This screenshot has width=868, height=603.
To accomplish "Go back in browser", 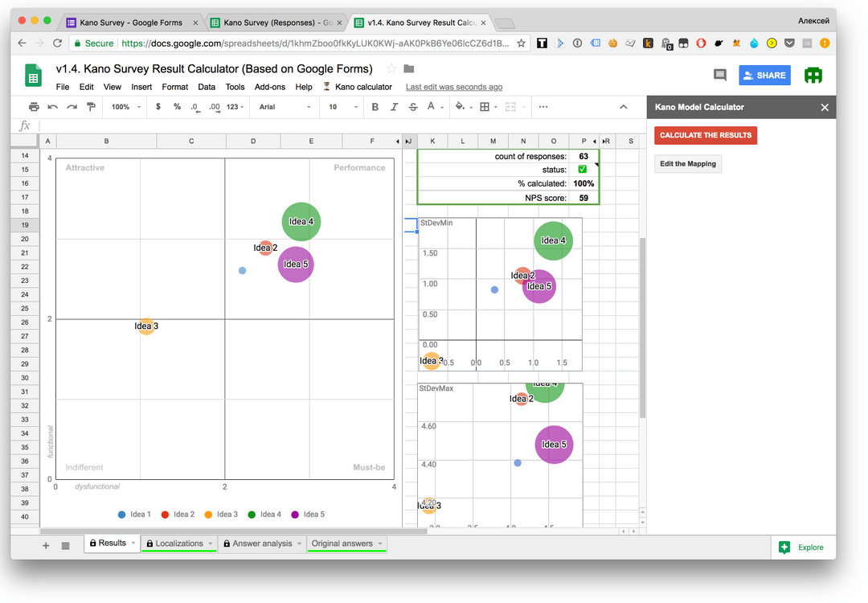I will [22, 43].
